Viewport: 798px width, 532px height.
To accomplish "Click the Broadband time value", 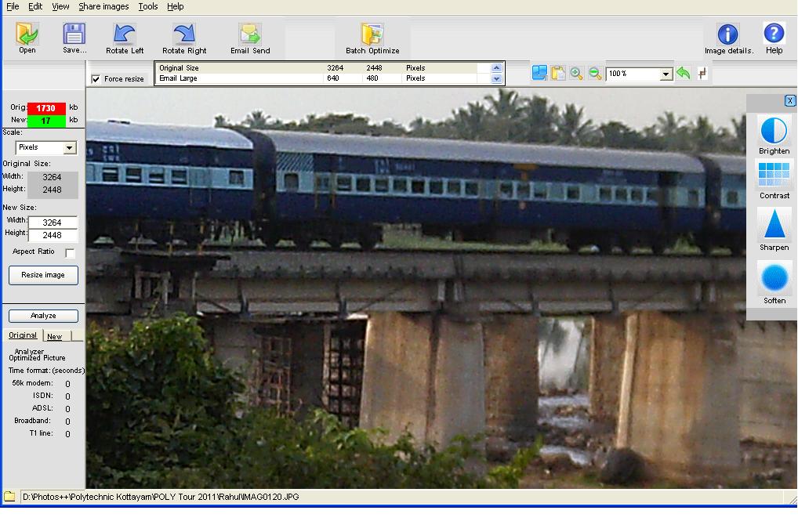I will pyautogui.click(x=67, y=422).
